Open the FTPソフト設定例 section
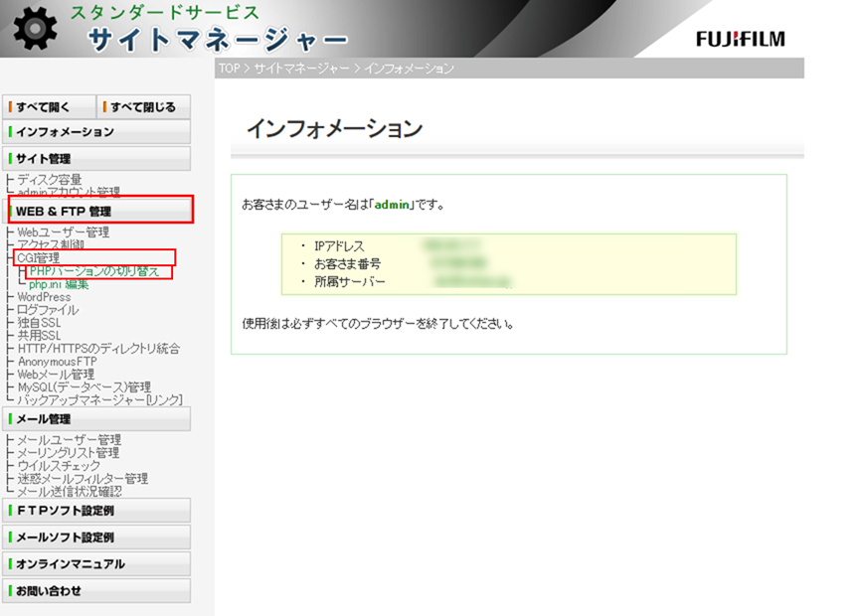The image size is (859, 616). 96,511
